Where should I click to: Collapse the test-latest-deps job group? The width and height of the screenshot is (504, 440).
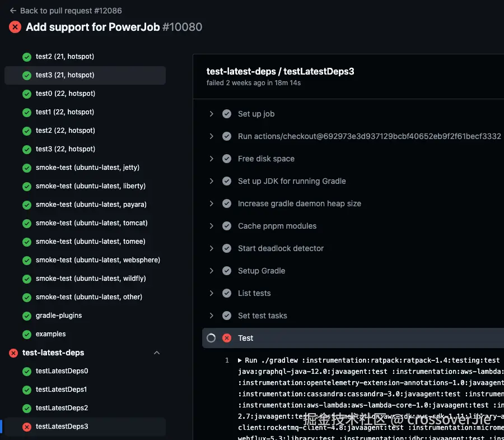click(x=157, y=353)
